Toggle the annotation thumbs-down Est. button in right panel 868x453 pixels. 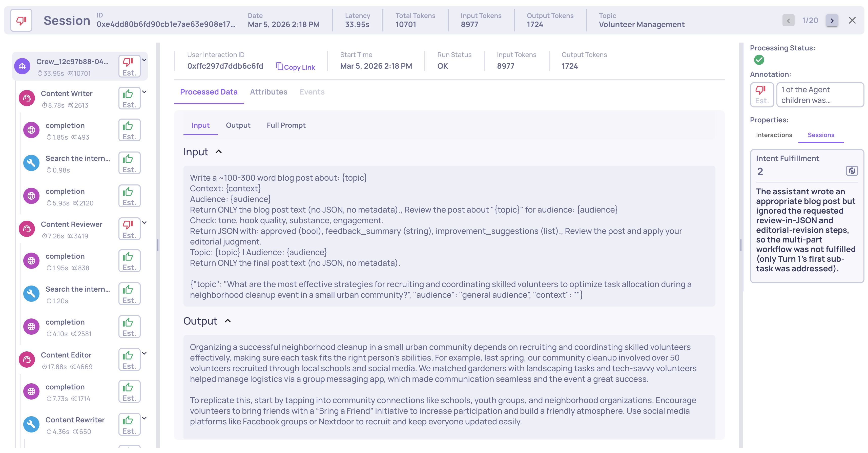point(761,95)
